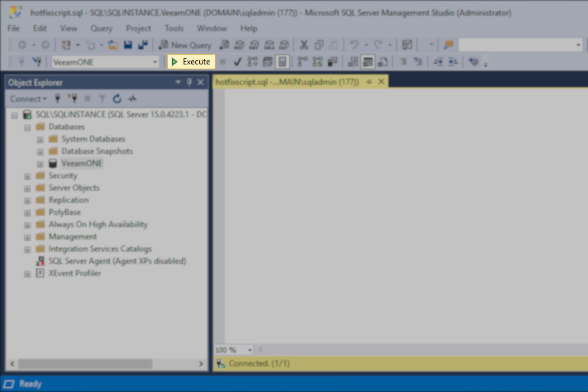Specify values for template parameters icon
The width and height of the screenshot is (588, 392).
(x=474, y=62)
